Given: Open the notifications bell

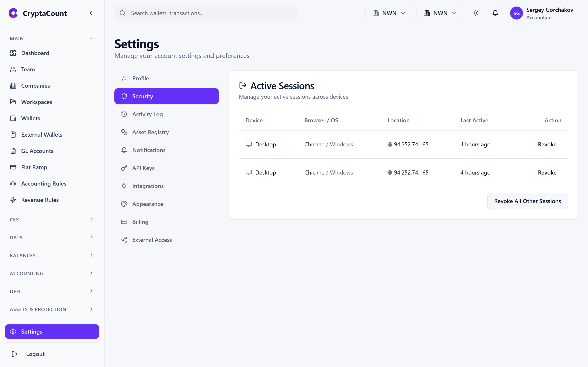Looking at the screenshot, I should pos(495,13).
